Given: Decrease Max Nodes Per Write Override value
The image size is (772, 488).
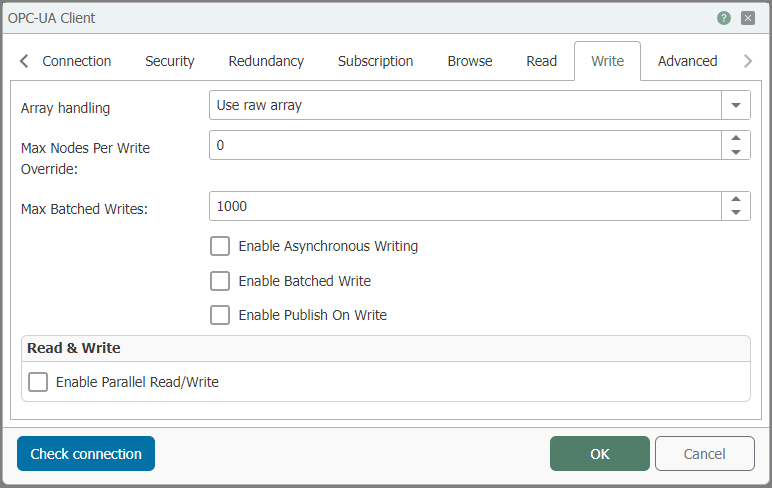Looking at the screenshot, I should [x=736, y=152].
